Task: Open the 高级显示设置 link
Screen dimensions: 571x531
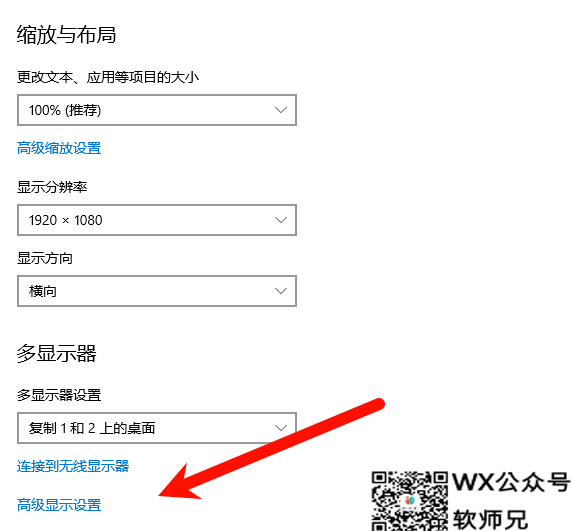Action: [59, 505]
